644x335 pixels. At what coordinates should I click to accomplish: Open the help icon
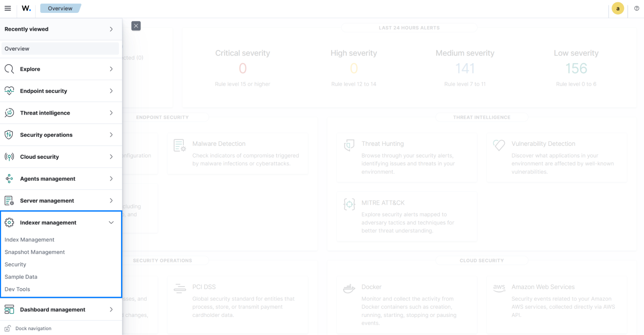coord(637,8)
